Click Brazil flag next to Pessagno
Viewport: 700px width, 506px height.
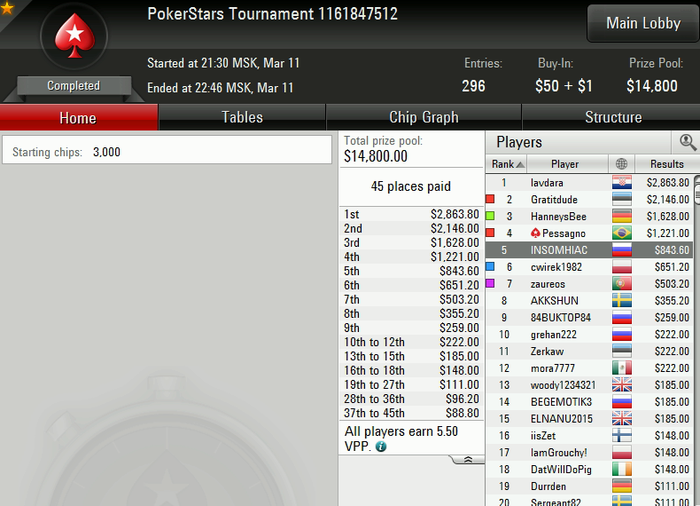click(621, 233)
